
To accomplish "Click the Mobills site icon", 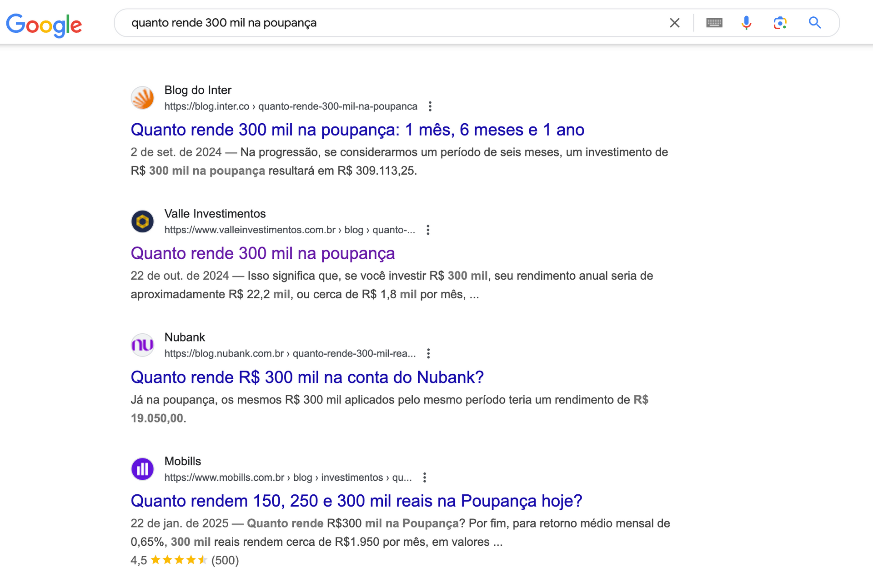I will [x=142, y=469].
